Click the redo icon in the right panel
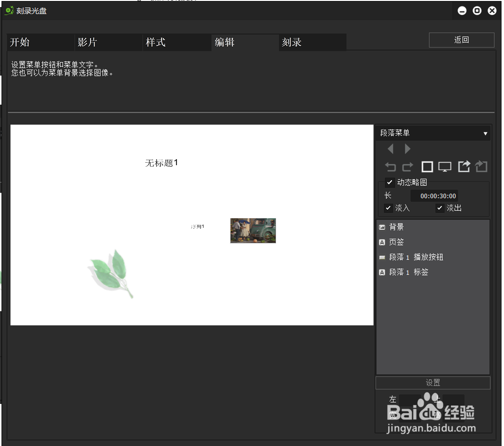The image size is (504, 446). click(x=406, y=167)
